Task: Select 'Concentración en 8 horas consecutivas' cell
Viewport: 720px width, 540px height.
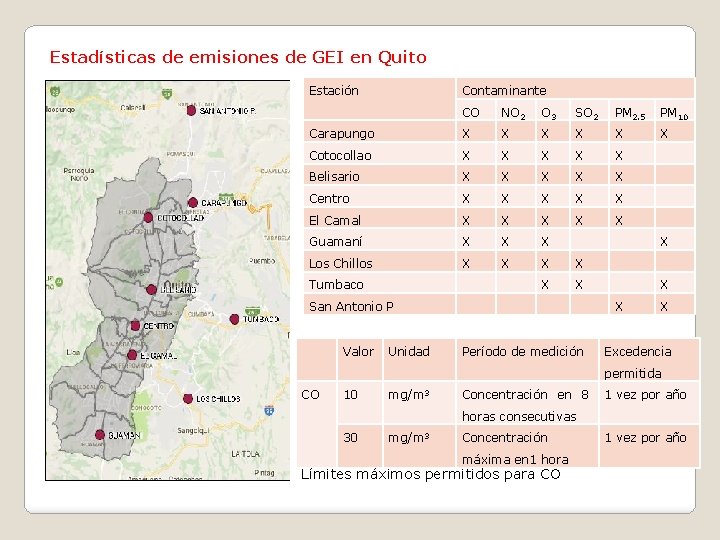Action: click(x=525, y=405)
